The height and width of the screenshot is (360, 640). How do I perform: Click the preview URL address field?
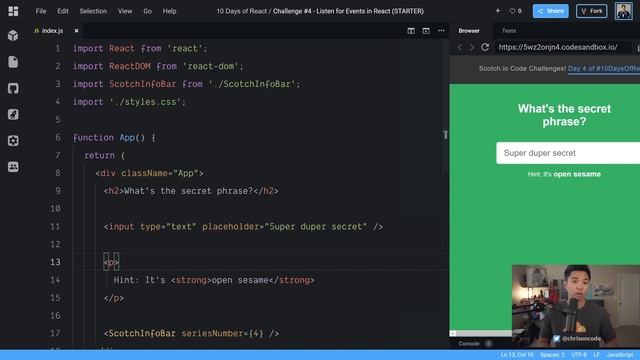[563, 47]
